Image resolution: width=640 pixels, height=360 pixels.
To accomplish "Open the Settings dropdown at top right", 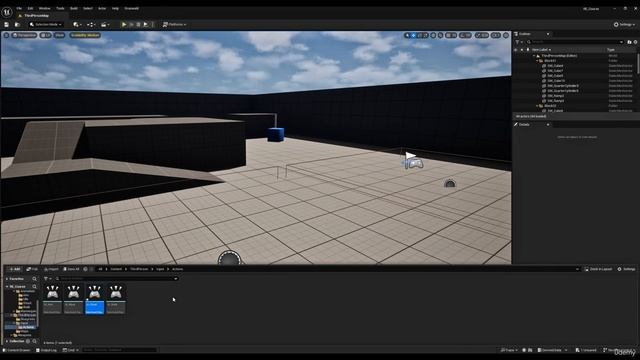I will tap(624, 24).
